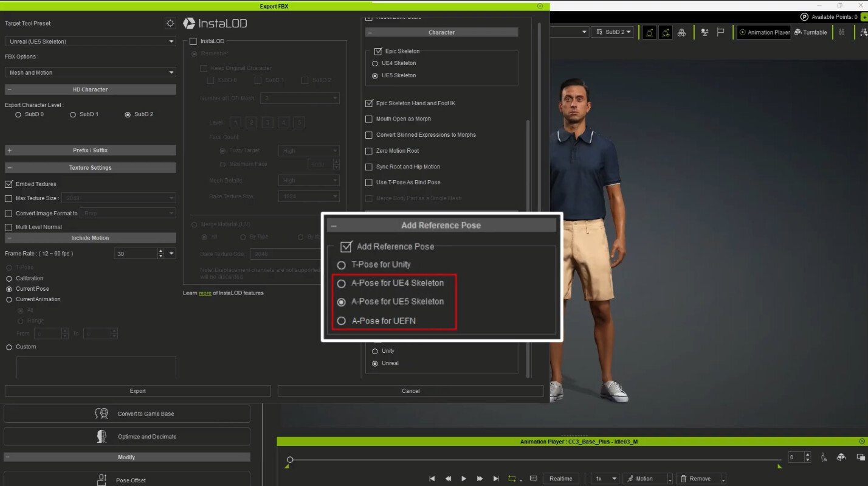Open the Motion menu in Animation Player
Viewport: 868px width, 486px height.
(648, 479)
